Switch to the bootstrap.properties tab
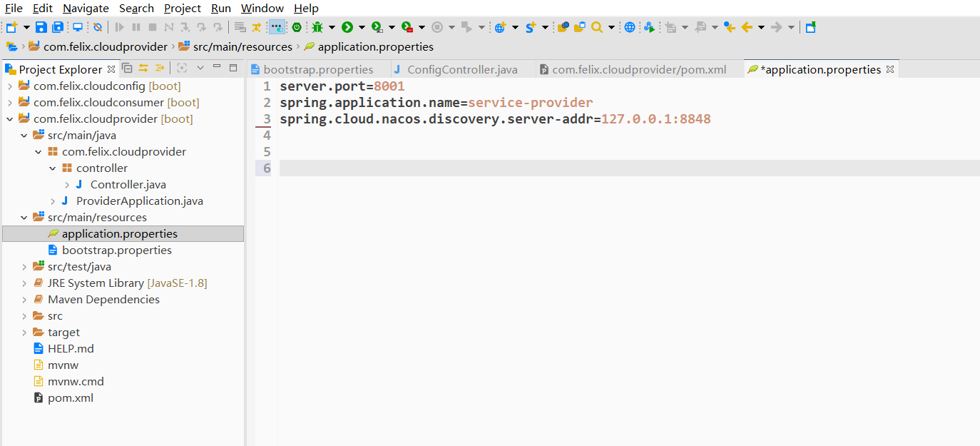Image resolution: width=980 pixels, height=446 pixels. (x=318, y=69)
